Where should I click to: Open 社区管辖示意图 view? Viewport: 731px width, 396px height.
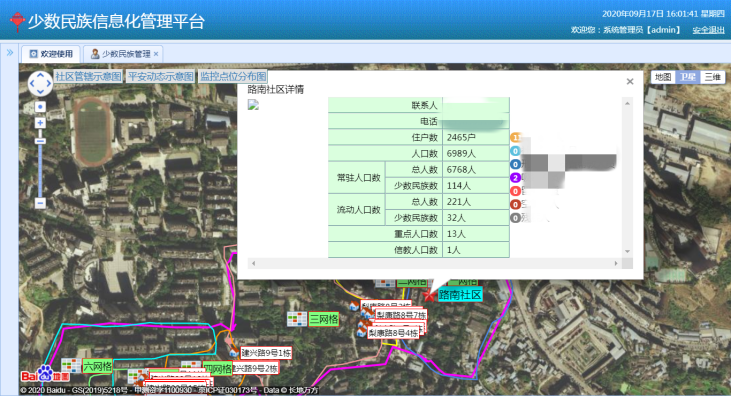tap(89, 76)
